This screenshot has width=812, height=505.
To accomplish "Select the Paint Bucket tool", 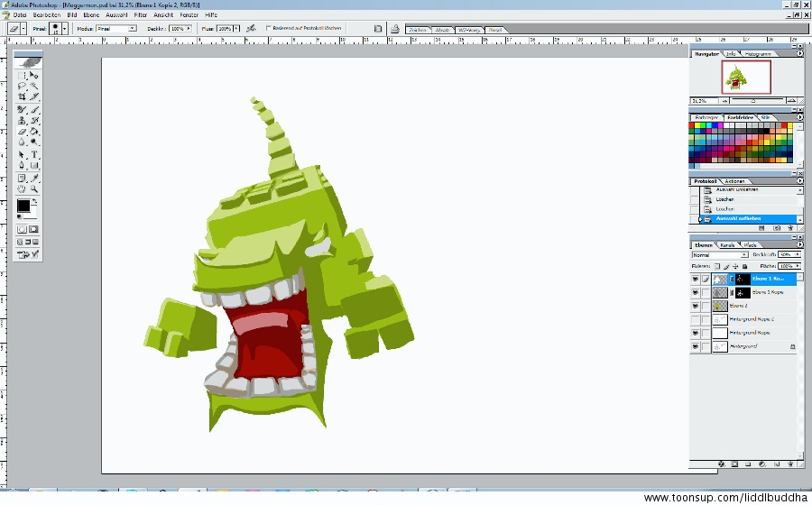I will click(x=34, y=132).
